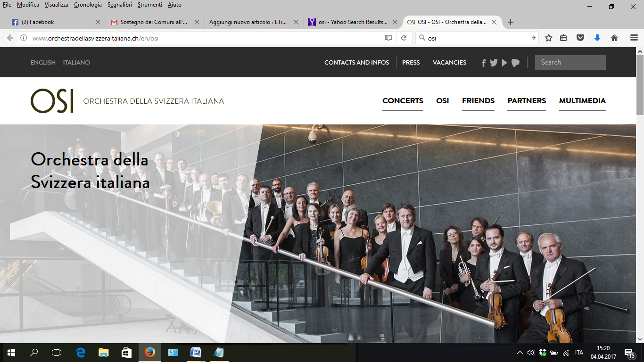Open a new tab with plus button
The image size is (644, 362).
[x=510, y=22]
